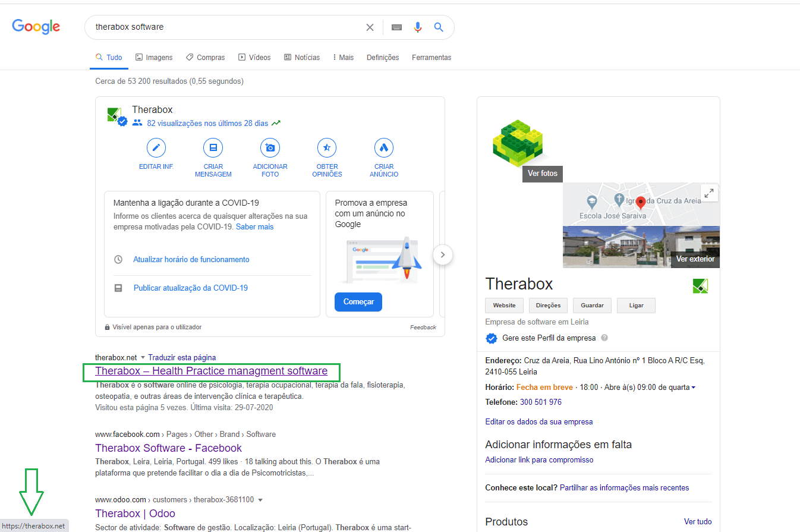This screenshot has width=800, height=532.
Task: Switch to the Notícias tab
Action: point(302,58)
